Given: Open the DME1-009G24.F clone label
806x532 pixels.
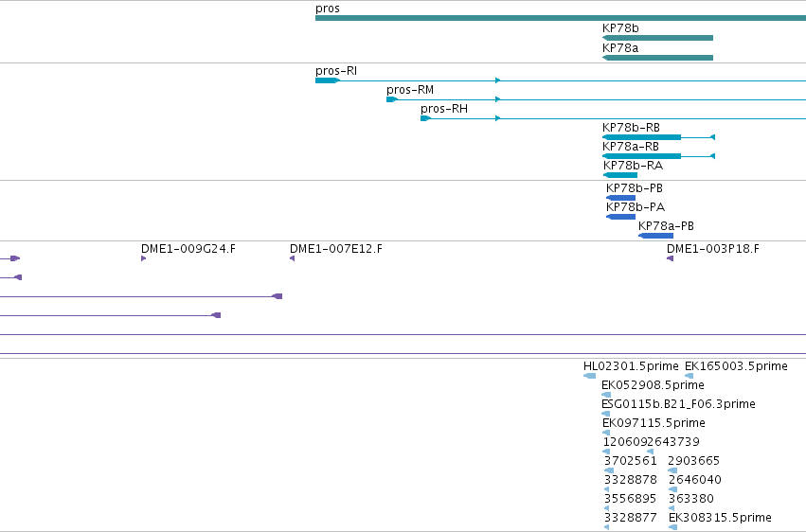Looking at the screenshot, I should [188, 249].
